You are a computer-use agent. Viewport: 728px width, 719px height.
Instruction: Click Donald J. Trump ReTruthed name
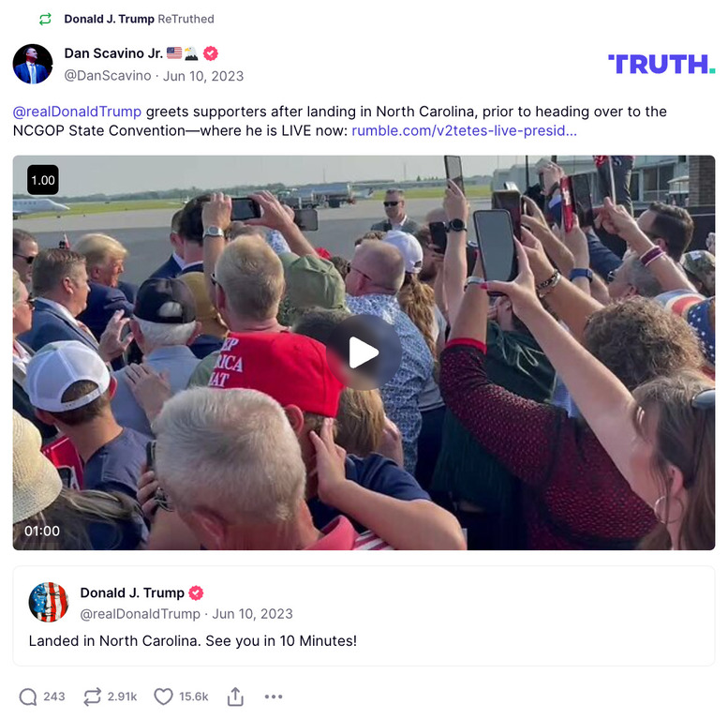109,19
